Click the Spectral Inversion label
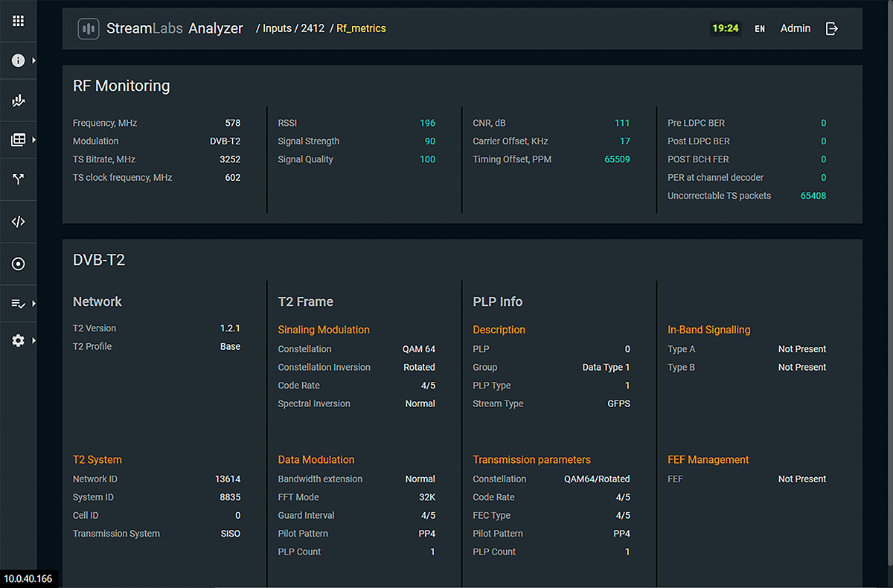 coord(314,403)
